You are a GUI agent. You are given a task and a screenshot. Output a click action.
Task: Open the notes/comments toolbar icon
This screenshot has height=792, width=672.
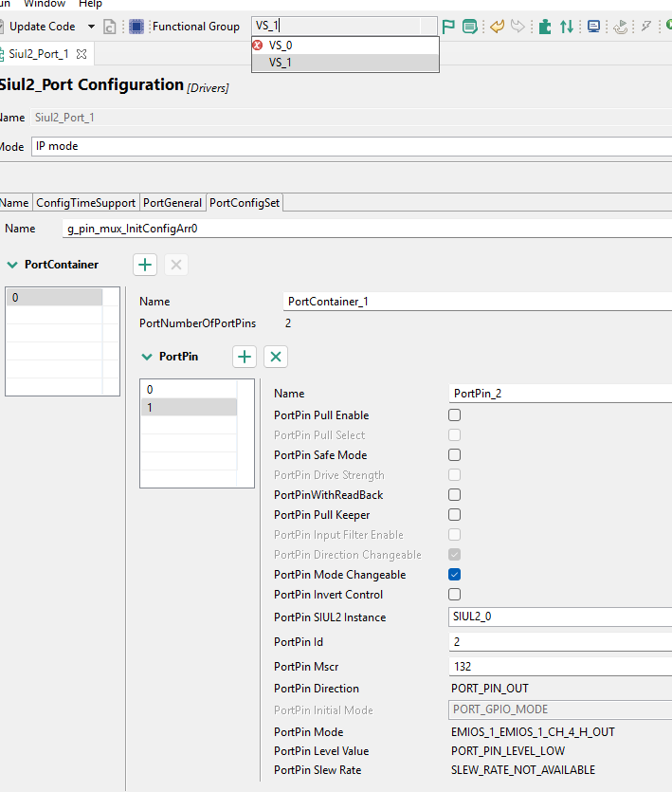tap(469, 26)
